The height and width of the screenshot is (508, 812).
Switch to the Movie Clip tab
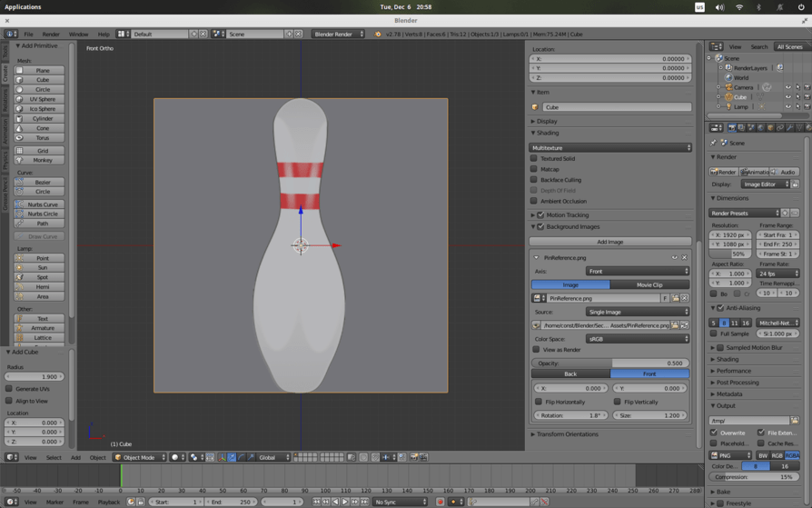(x=649, y=284)
